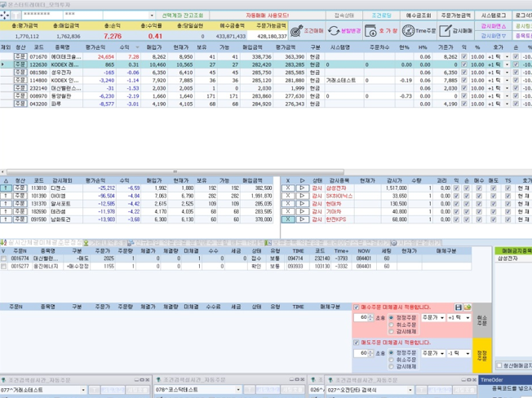
Task: Click the X button in 삼성전자 watch row
Action: [x=288, y=188]
